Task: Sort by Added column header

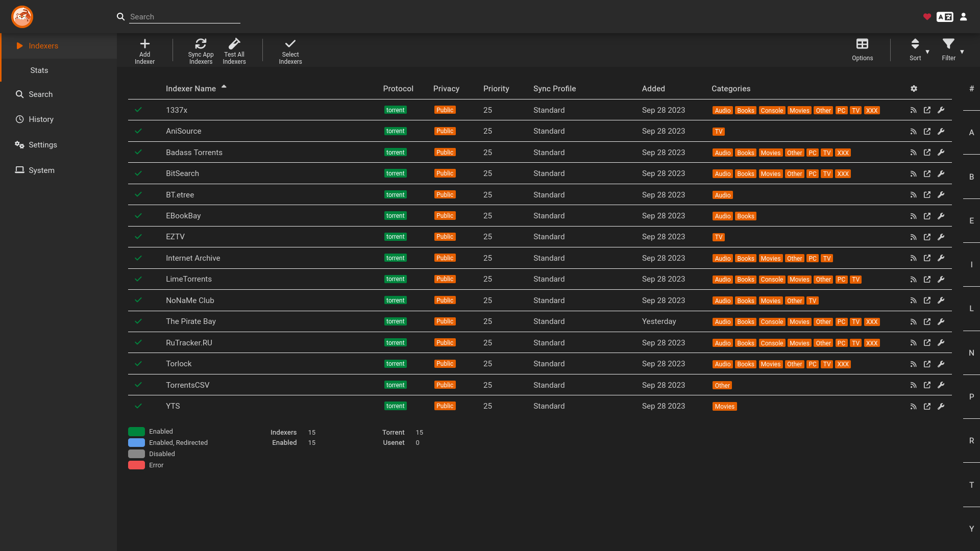Action: [653, 89]
